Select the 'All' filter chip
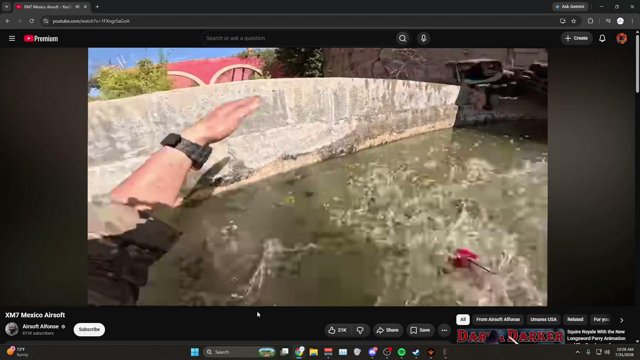Image resolution: width=640 pixels, height=360 pixels. (x=462, y=320)
